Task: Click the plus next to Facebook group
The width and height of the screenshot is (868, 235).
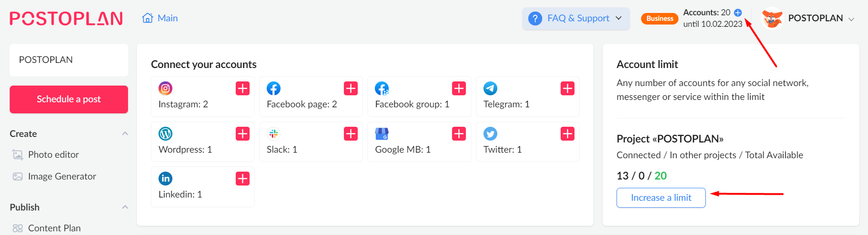Action: click(x=459, y=88)
